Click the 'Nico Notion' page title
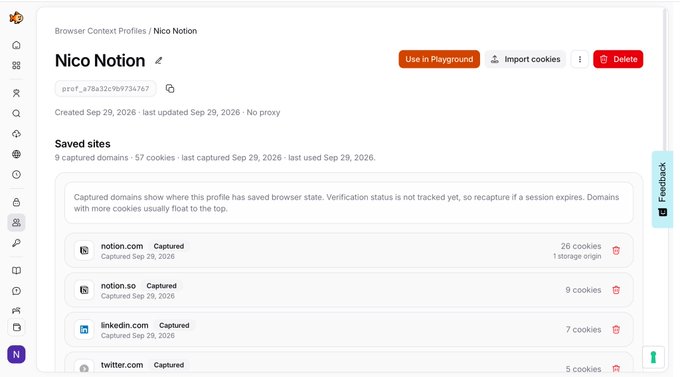This screenshot has width=680, height=377. point(100,60)
